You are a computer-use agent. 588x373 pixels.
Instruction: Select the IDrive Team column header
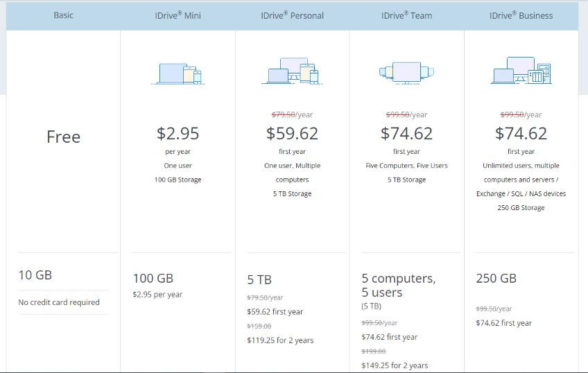(406, 15)
